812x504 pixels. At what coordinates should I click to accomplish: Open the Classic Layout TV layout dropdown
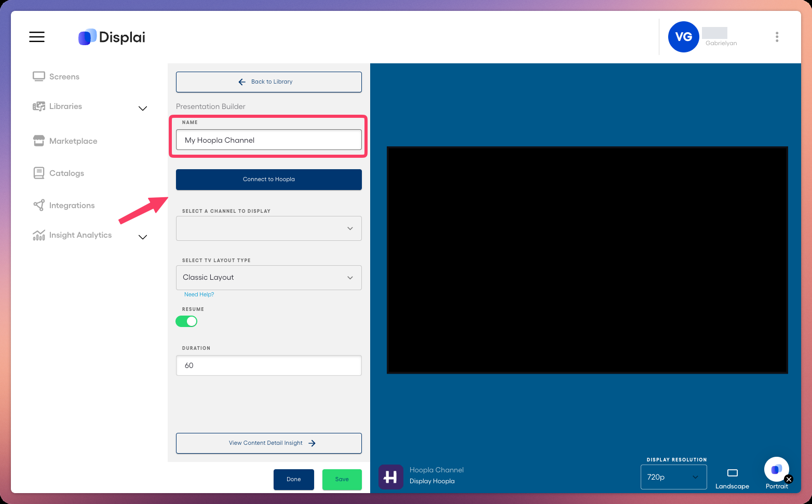[x=269, y=278]
